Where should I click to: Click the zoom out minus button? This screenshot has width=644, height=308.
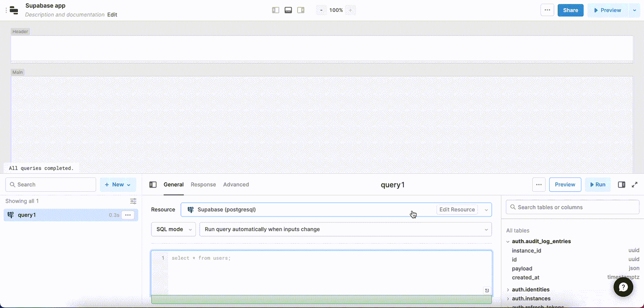[321, 10]
